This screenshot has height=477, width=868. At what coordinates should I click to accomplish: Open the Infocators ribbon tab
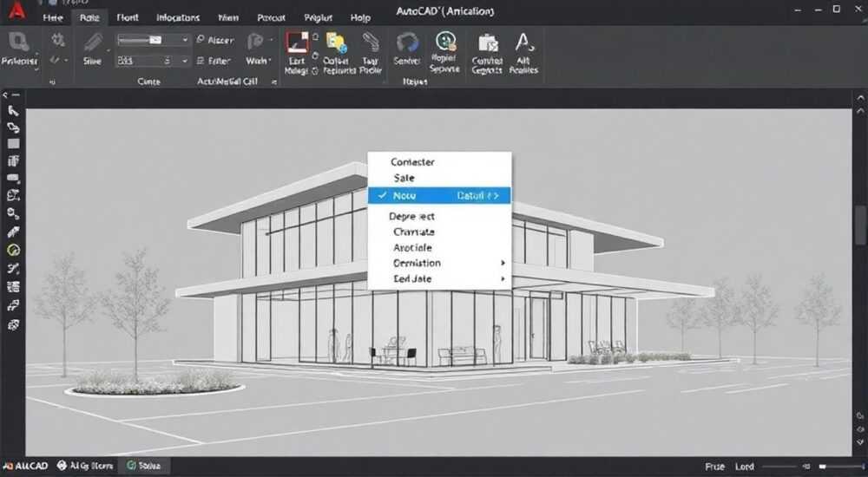pyautogui.click(x=178, y=17)
